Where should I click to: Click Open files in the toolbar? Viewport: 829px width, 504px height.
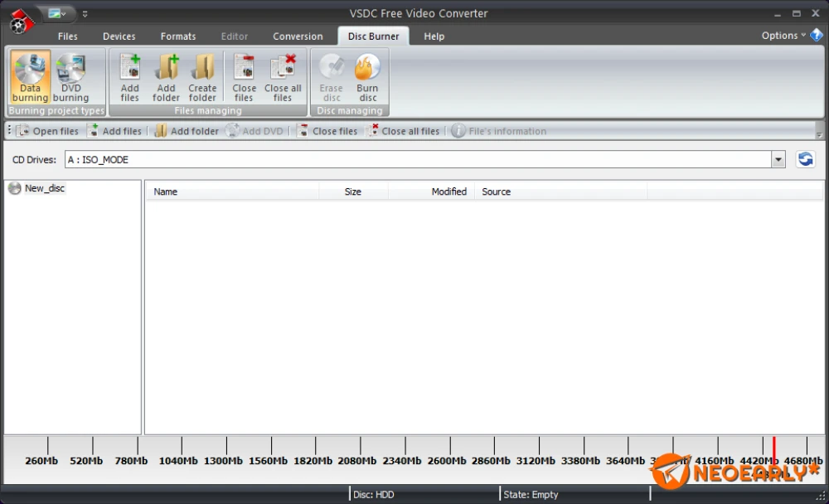(47, 131)
